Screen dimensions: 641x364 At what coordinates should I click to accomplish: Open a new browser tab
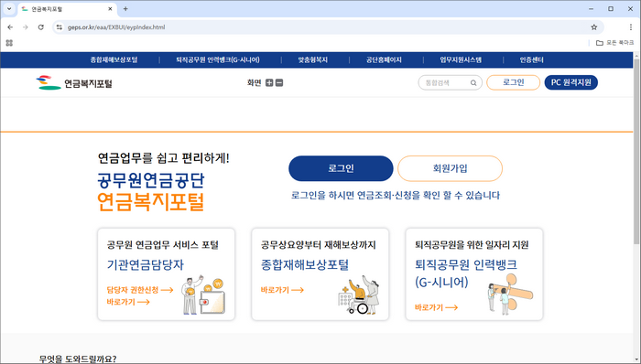[x=125, y=8]
